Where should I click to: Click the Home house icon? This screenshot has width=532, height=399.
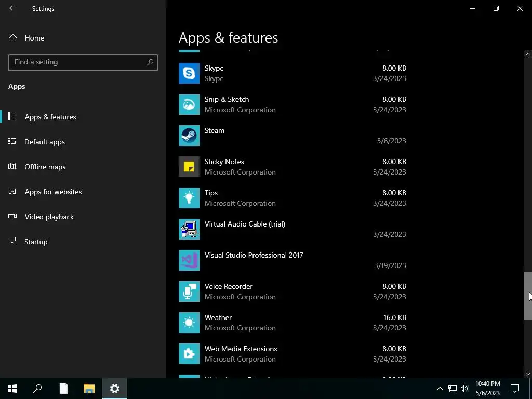(x=13, y=37)
